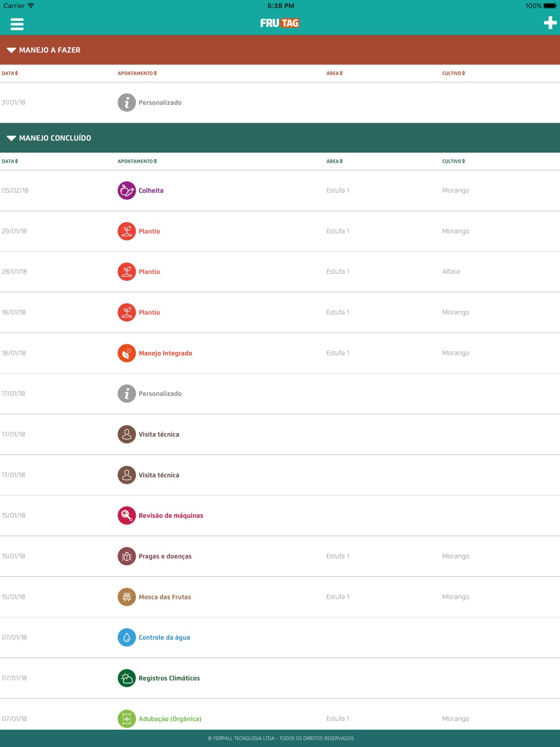The height and width of the screenshot is (747, 560).
Task: Select Estufa 1 in Mosca das Frutas row
Action: (338, 597)
